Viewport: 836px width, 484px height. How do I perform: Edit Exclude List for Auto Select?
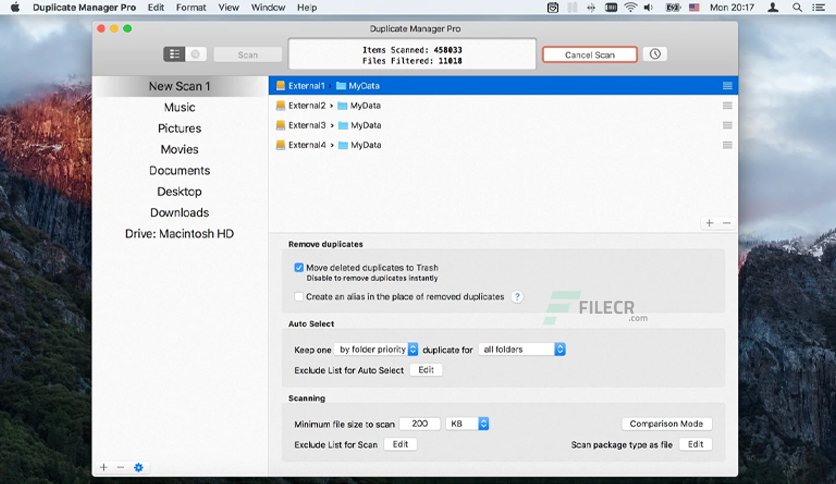[426, 370]
